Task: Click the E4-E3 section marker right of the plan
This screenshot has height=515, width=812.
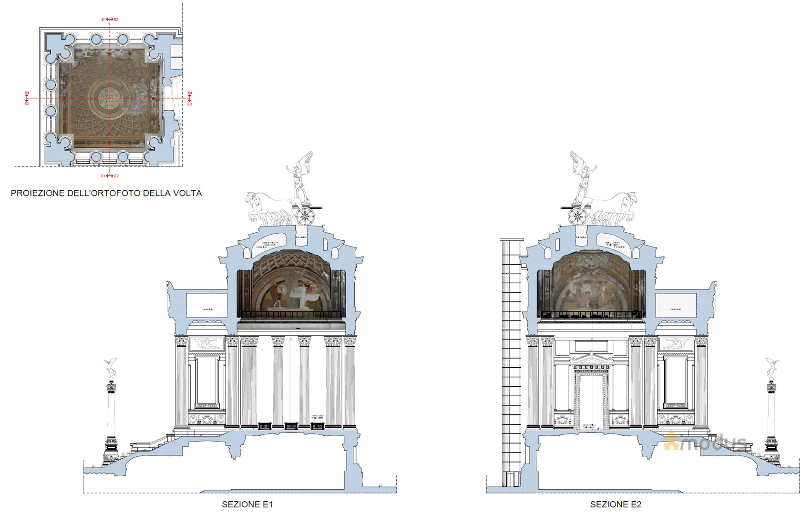Action: 190,98
